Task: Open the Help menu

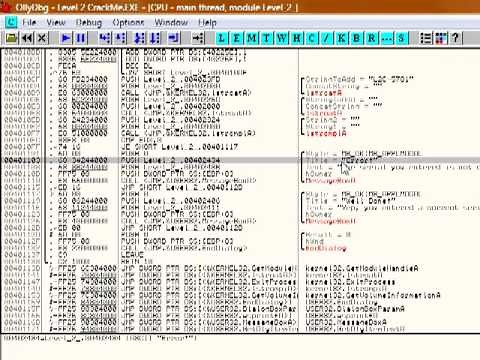Action: (x=207, y=22)
